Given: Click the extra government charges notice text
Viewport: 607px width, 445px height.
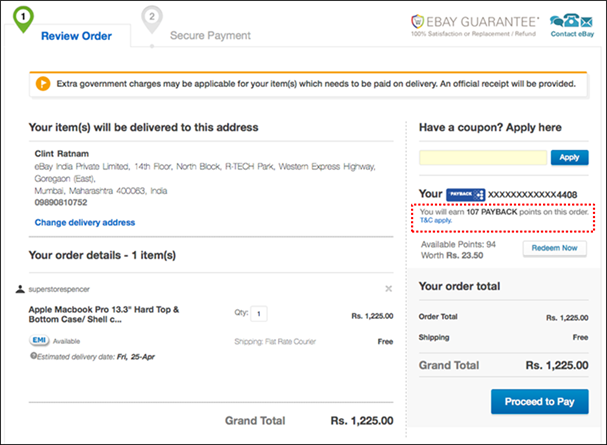Looking at the screenshot, I should coord(316,84).
